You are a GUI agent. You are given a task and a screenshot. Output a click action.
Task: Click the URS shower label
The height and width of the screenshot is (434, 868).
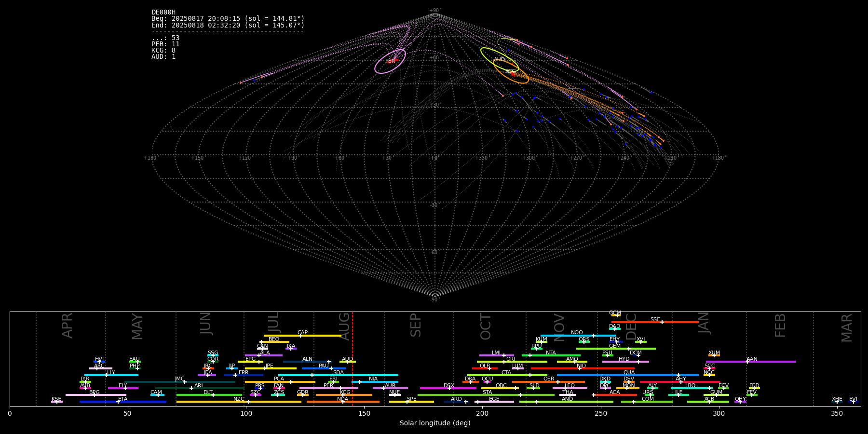tap(648, 393)
